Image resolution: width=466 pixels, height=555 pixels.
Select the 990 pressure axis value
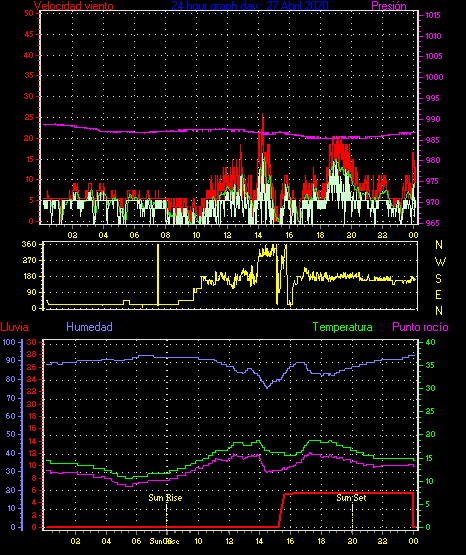click(x=433, y=119)
